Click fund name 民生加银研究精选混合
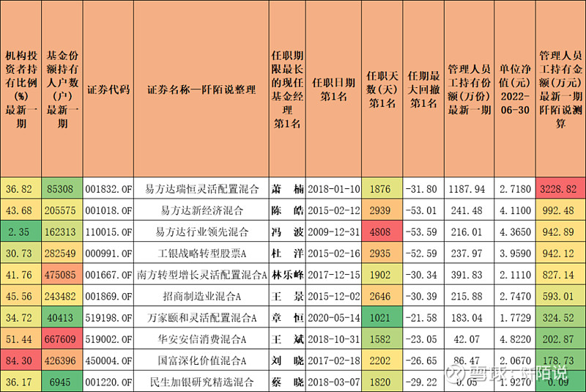 (201, 382)
